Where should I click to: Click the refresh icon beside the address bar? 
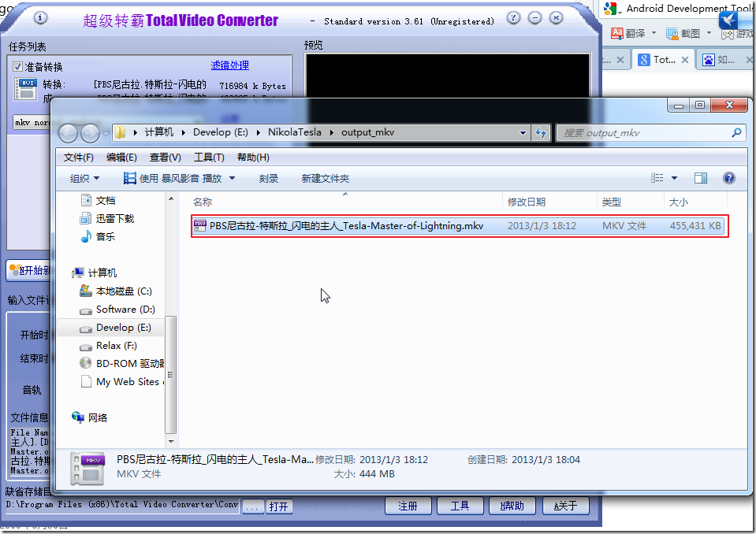(x=541, y=133)
